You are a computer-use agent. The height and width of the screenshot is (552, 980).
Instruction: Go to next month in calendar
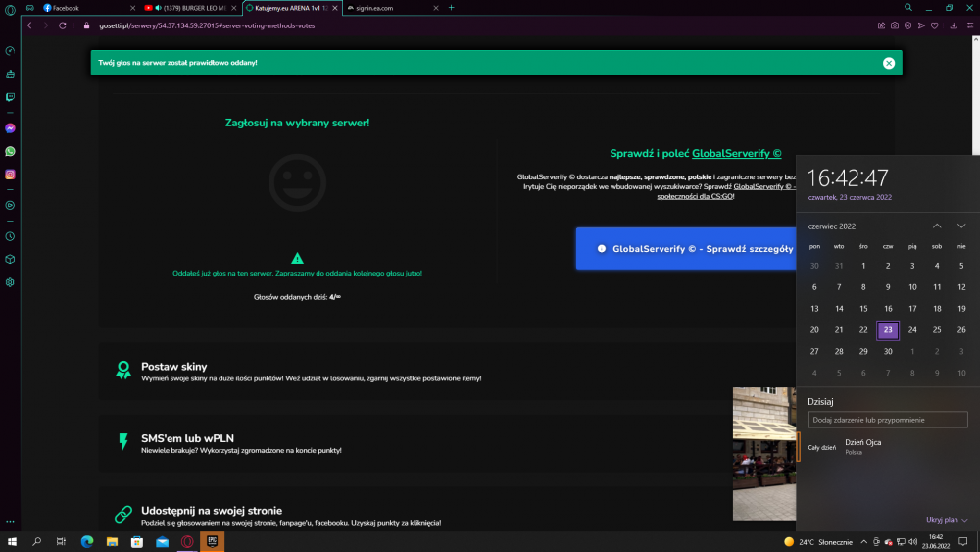click(x=961, y=226)
